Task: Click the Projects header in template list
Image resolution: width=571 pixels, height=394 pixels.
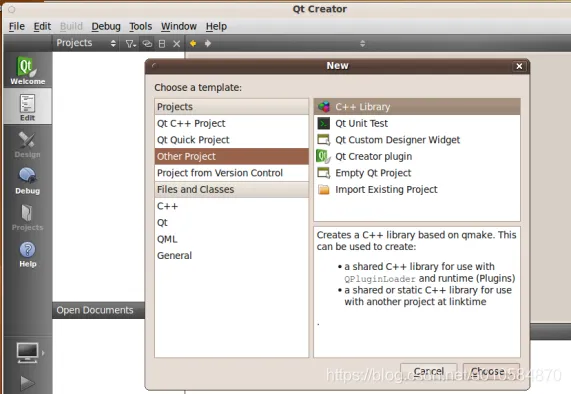Action: [x=232, y=107]
